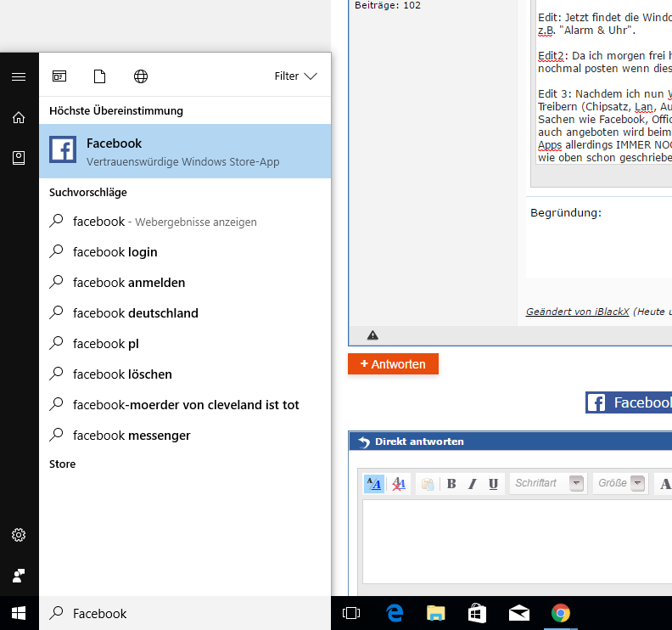Select 'facebook messenger' suggestion
The width and height of the screenshot is (672, 630).
pos(185,435)
